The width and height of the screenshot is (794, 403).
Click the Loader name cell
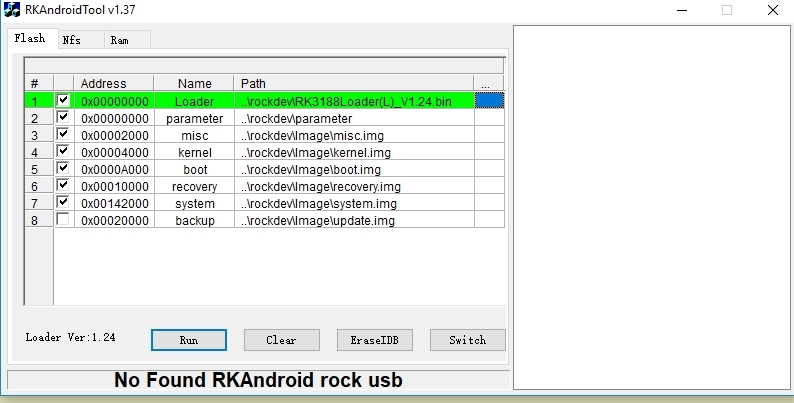(x=194, y=101)
